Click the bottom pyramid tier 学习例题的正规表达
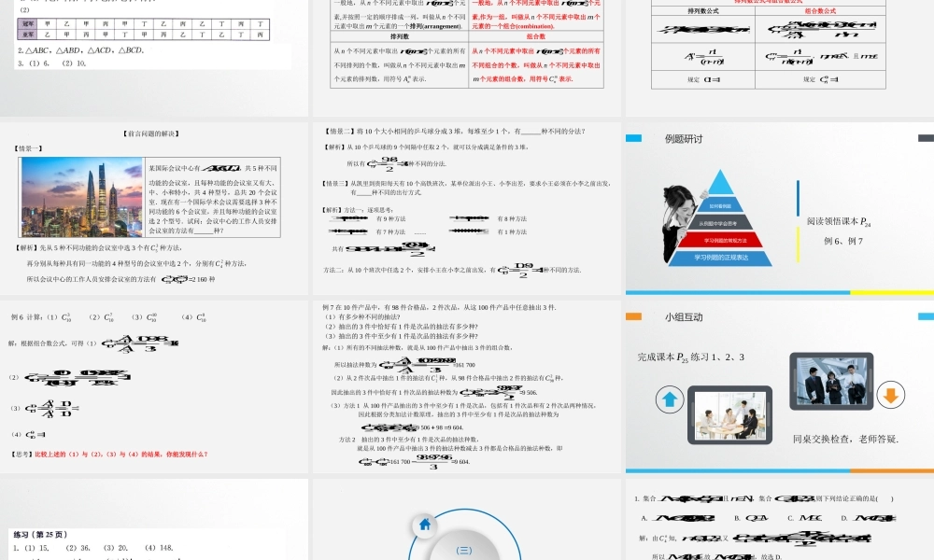Screen dimensions: 934x560 click(x=723, y=258)
